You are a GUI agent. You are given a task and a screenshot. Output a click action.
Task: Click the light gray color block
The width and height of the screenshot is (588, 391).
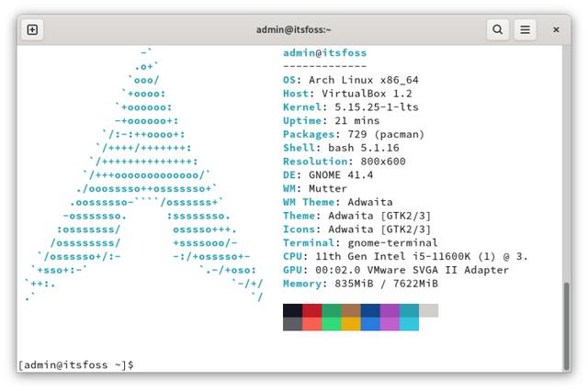[429, 310]
